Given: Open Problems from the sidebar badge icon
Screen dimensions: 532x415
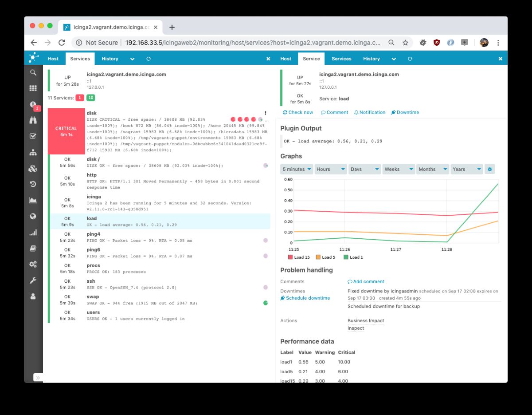Looking at the screenshot, I should pyautogui.click(x=33, y=104).
